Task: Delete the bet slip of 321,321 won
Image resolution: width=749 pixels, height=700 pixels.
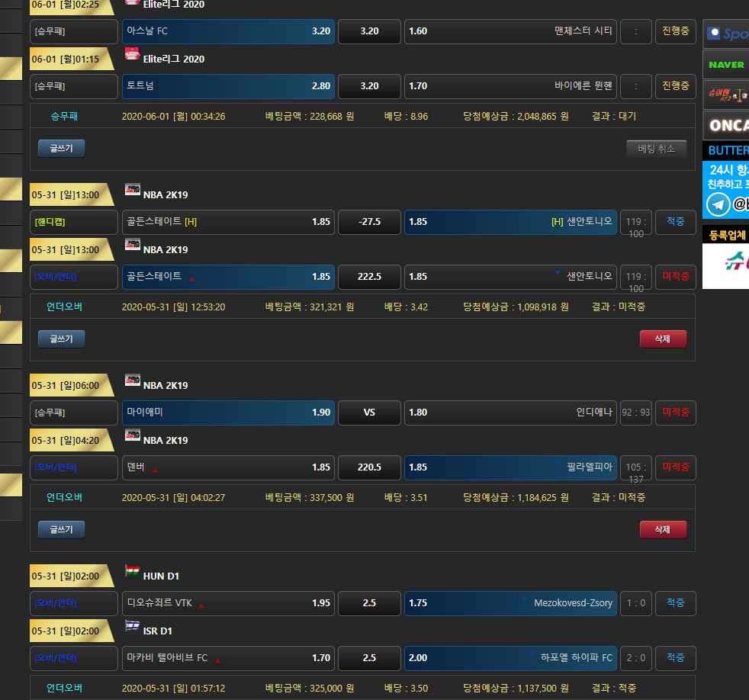Action: 663,339
